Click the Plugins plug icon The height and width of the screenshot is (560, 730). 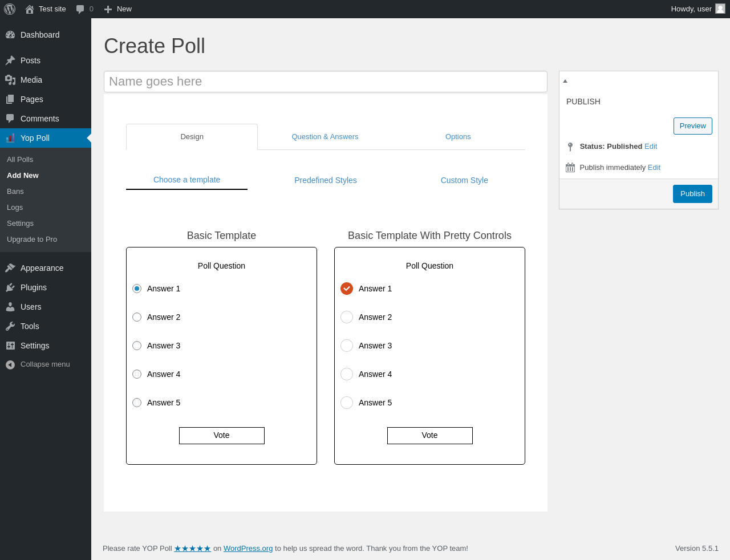tap(10, 287)
